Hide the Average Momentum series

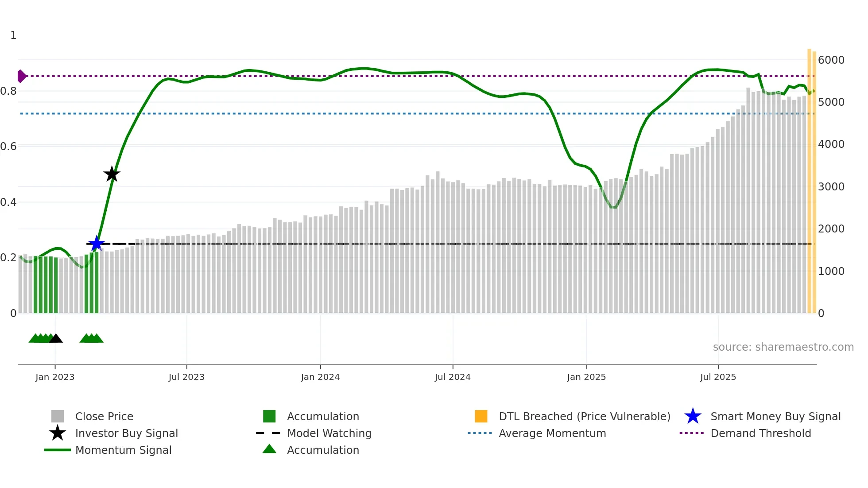[x=552, y=433]
